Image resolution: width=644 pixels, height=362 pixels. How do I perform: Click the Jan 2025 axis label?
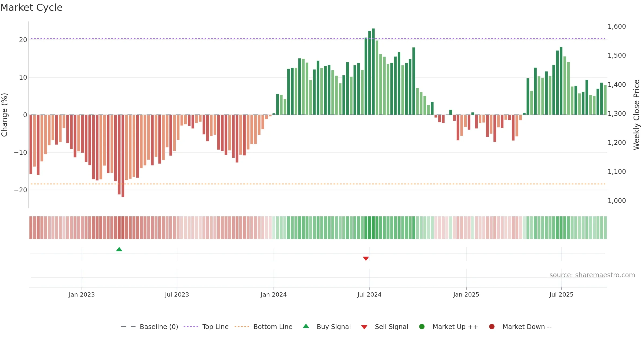[x=466, y=294]
